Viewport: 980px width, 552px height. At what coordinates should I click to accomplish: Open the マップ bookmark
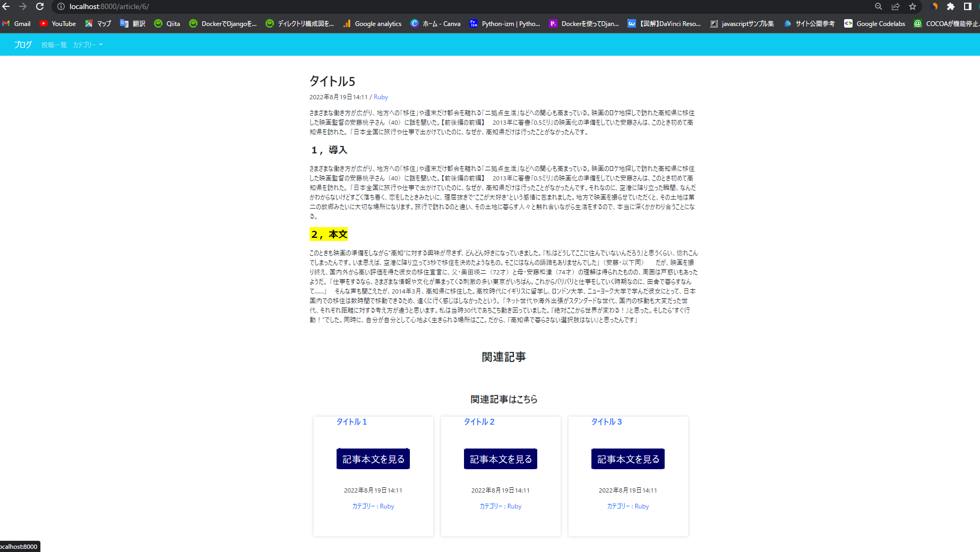point(98,23)
